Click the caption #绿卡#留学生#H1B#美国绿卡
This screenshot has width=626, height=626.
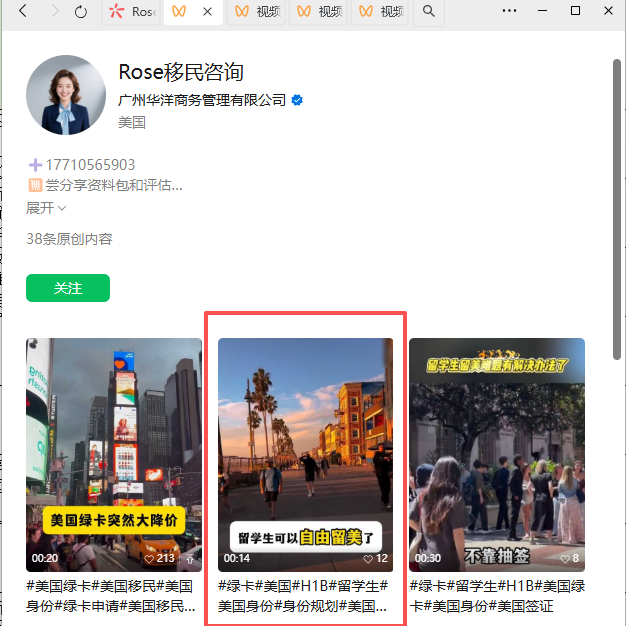[x=497, y=596]
